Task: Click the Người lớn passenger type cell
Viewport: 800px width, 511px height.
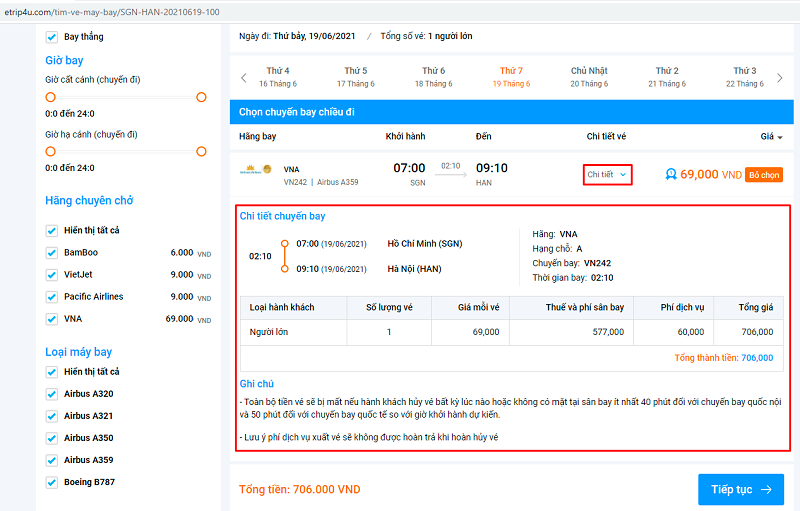Action: [x=293, y=332]
